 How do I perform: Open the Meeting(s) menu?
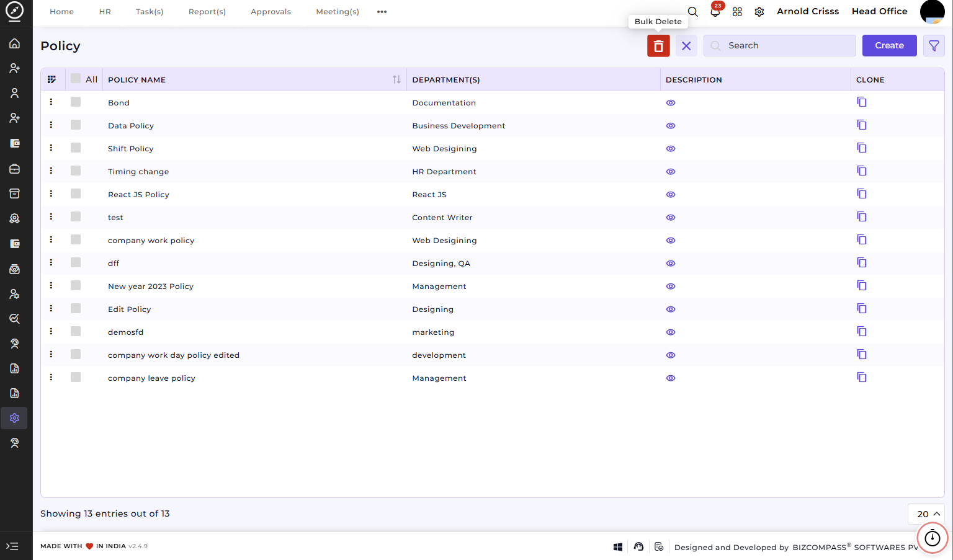[x=338, y=12]
